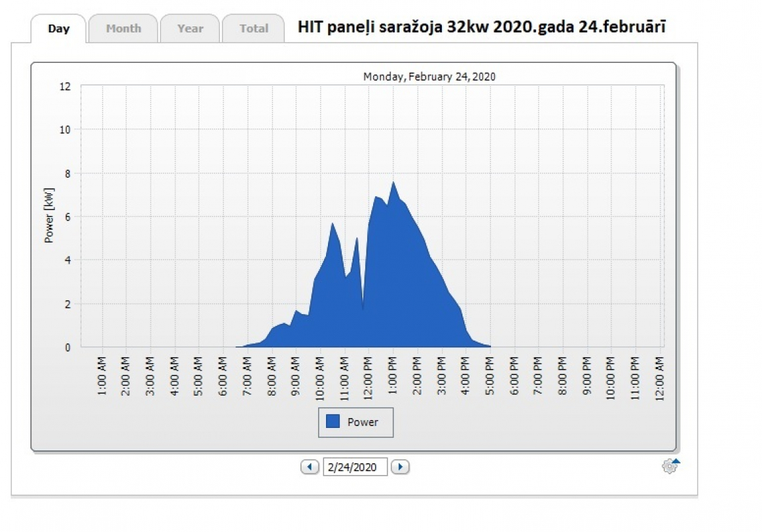Show the Total tab
762x532 pixels.
(x=254, y=29)
